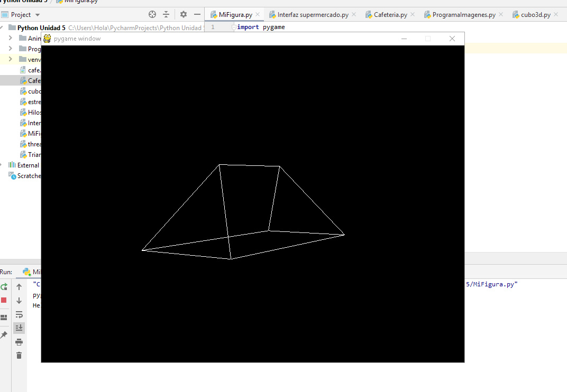Close the Interfaz supermercado.py tab
Screen dimensions: 567x392
pos(353,14)
